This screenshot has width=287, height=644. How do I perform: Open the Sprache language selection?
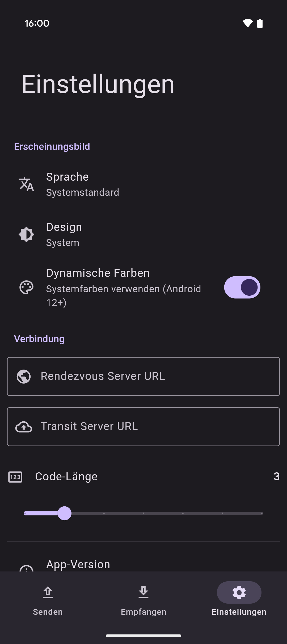tap(82, 184)
